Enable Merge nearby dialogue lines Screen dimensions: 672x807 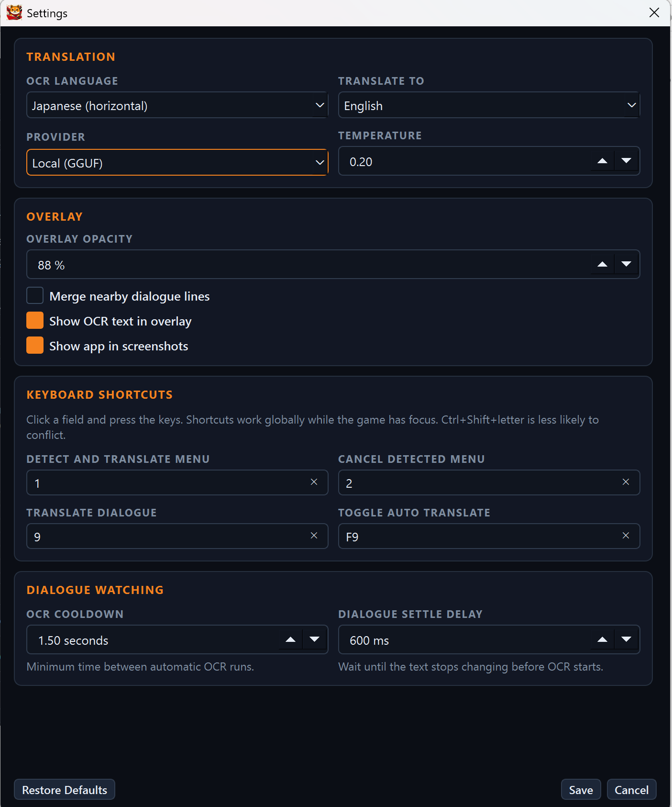click(35, 296)
